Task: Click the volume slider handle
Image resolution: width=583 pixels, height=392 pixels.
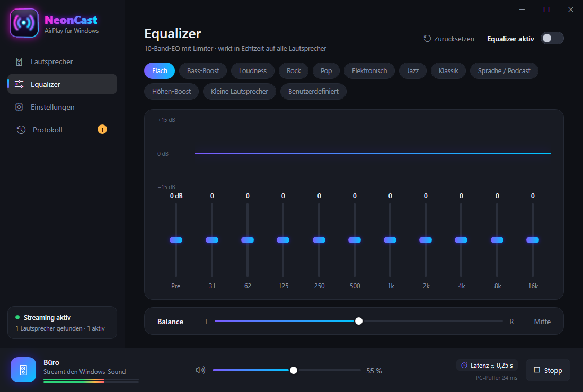Action: (x=294, y=370)
